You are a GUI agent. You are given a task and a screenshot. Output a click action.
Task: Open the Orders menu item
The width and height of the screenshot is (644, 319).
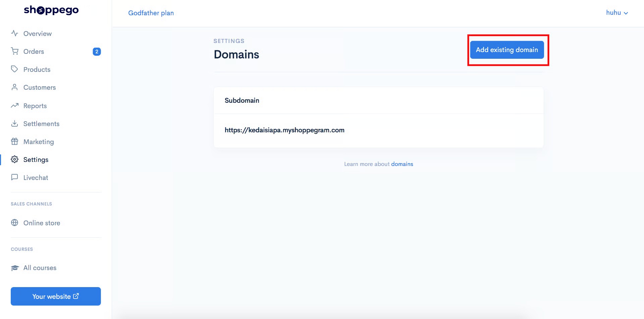[56, 51]
